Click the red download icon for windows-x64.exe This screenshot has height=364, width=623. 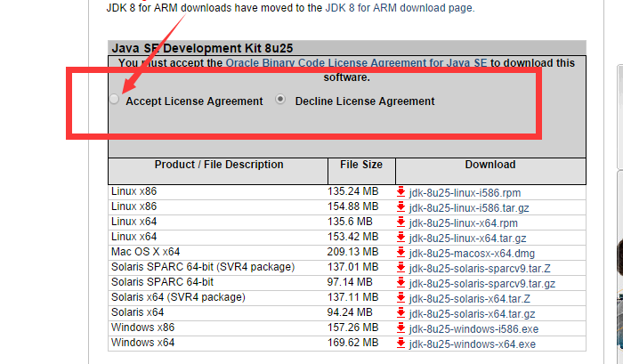tap(400, 343)
